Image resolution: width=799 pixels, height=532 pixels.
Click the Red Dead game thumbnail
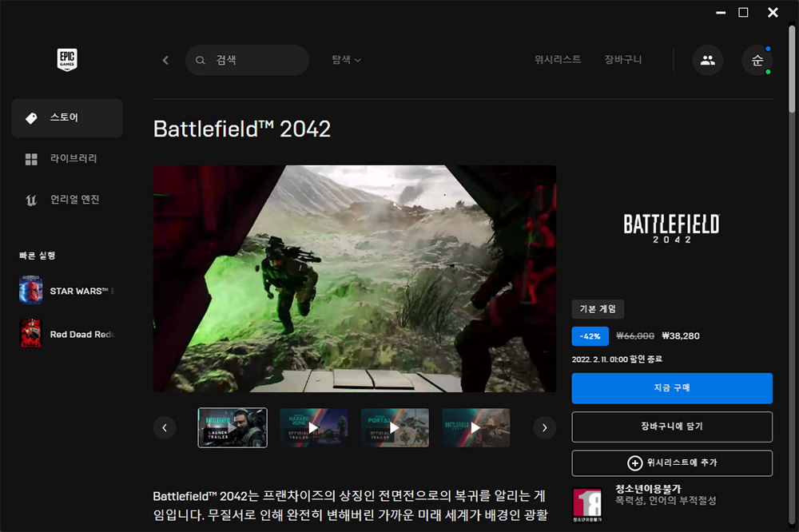(x=30, y=334)
